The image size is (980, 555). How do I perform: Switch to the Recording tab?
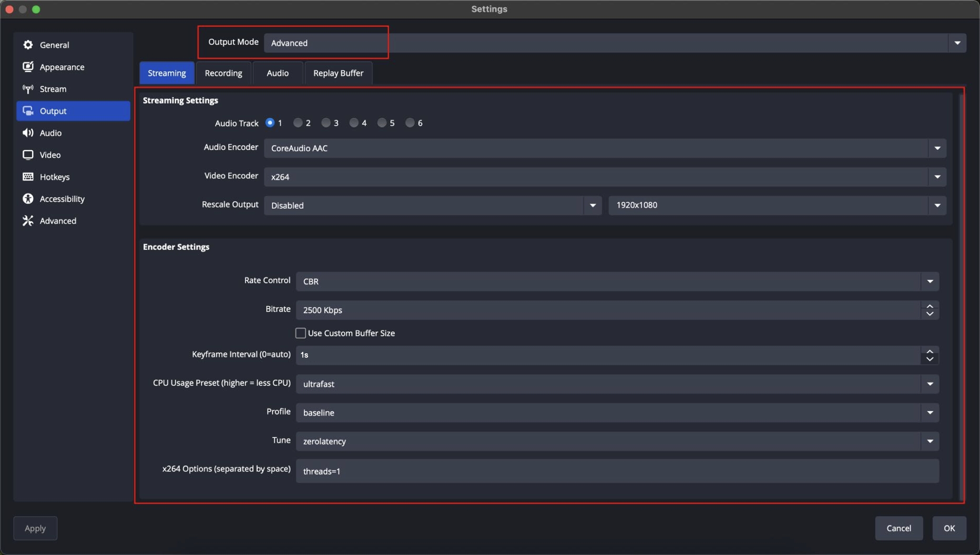pos(224,73)
